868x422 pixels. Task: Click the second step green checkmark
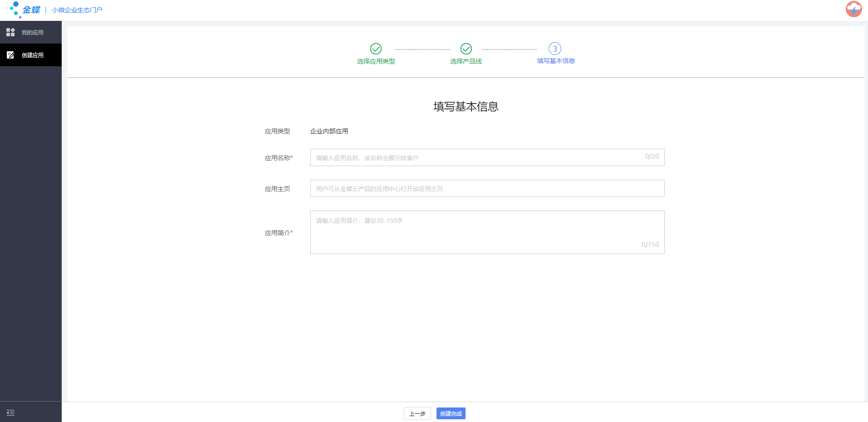point(466,49)
